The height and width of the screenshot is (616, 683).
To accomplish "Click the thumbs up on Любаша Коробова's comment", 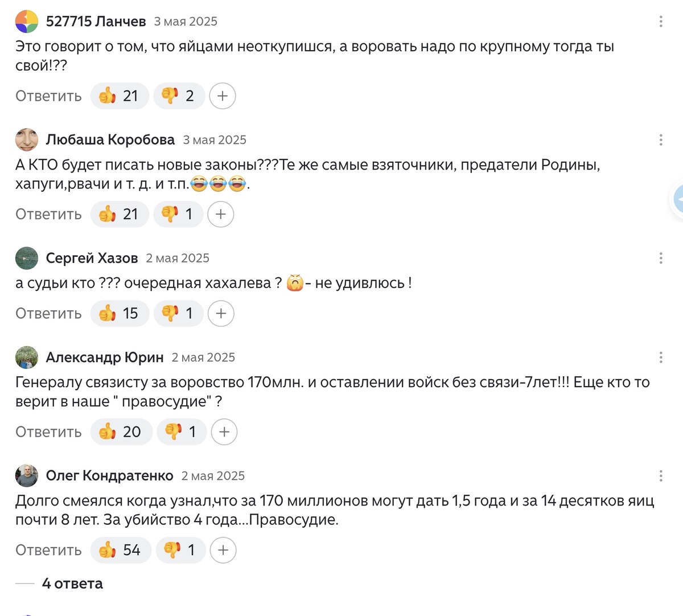I will [119, 215].
